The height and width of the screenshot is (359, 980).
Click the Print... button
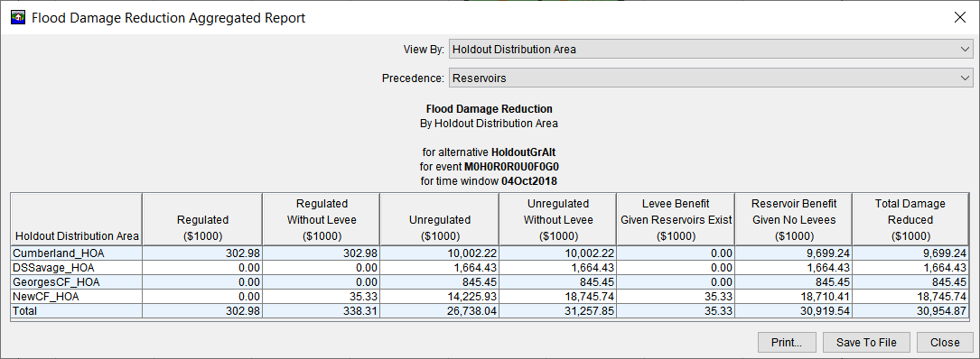point(787,342)
